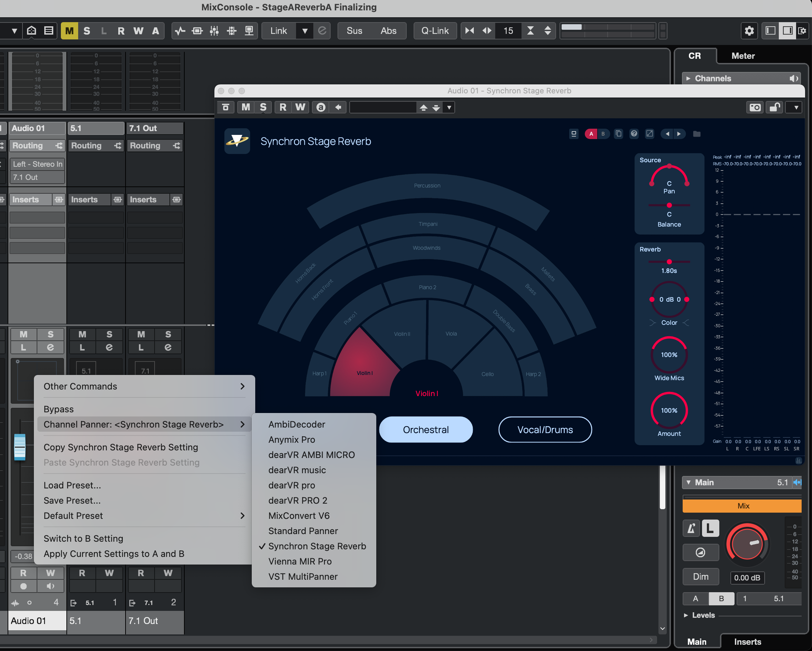The image size is (812, 651).
Task: Click Control Room level value 0.00 dB
Action: coord(747,578)
